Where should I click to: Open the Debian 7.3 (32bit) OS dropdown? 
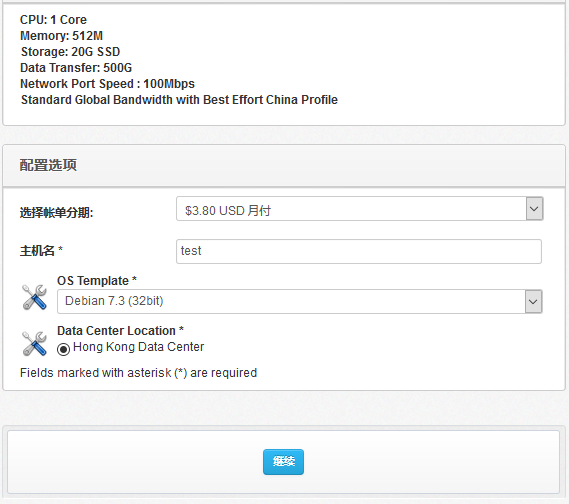coord(300,301)
